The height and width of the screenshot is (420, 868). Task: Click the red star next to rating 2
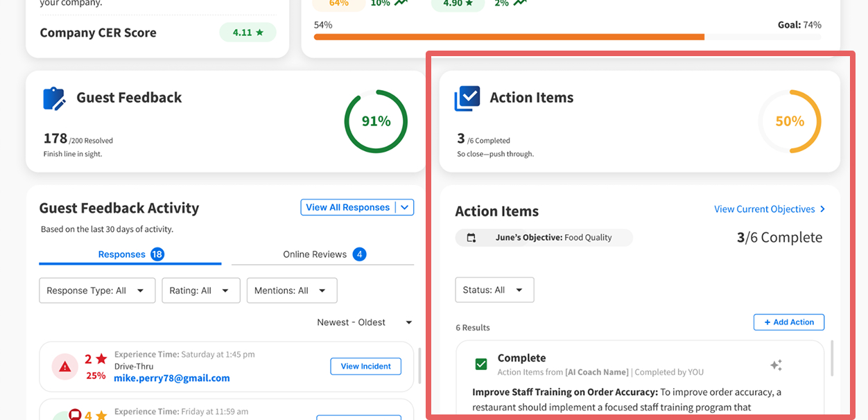click(101, 359)
